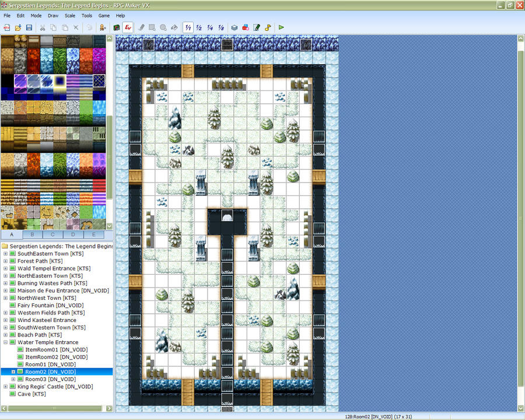Image resolution: width=525 pixels, height=420 pixels.
Task: Expand the Forest Path [KTS] map node
Action: pyautogui.click(x=5, y=261)
